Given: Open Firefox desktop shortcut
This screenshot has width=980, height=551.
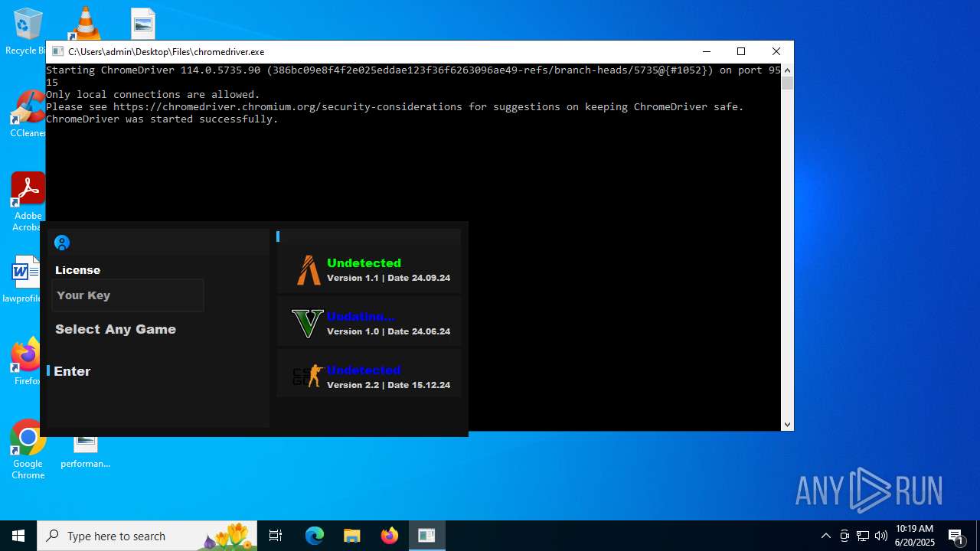Looking at the screenshot, I should pos(28,362).
